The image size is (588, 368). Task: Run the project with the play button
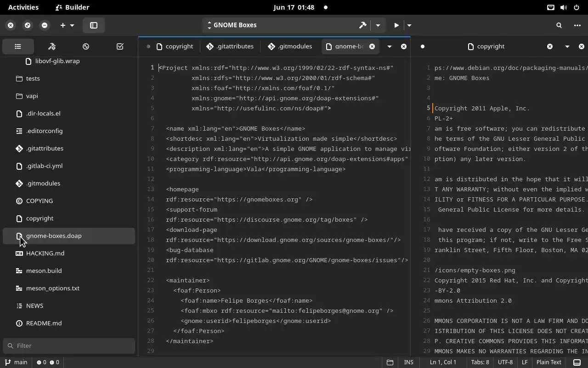(396, 25)
